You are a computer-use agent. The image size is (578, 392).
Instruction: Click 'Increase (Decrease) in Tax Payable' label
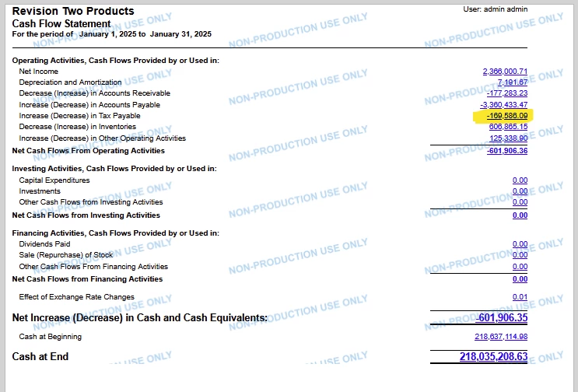click(79, 116)
